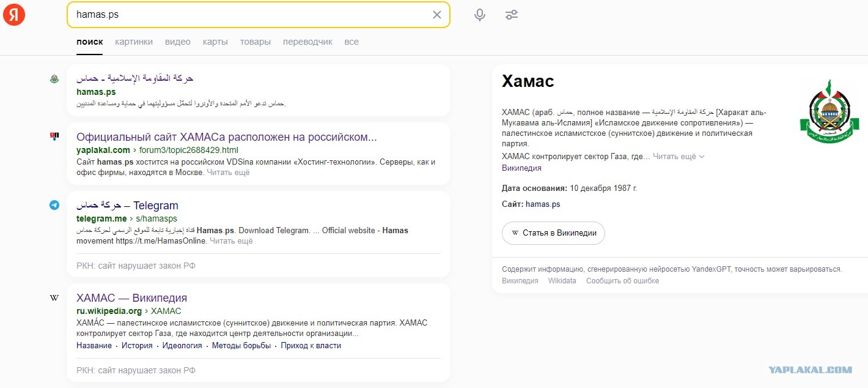Open the товары tab
The width and height of the screenshot is (868, 388).
pos(256,42)
